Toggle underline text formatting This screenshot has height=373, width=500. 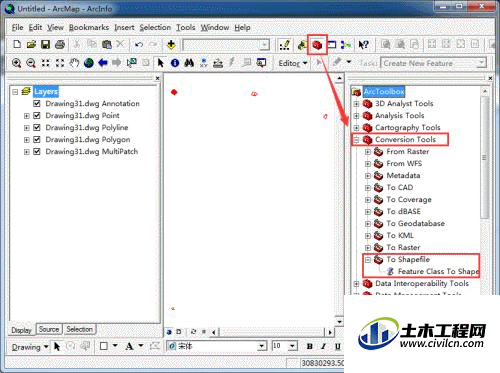tap(338, 346)
